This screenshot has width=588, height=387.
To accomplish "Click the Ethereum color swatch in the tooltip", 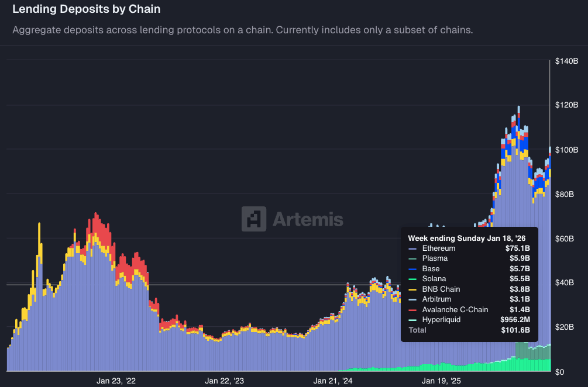I will tap(412, 249).
